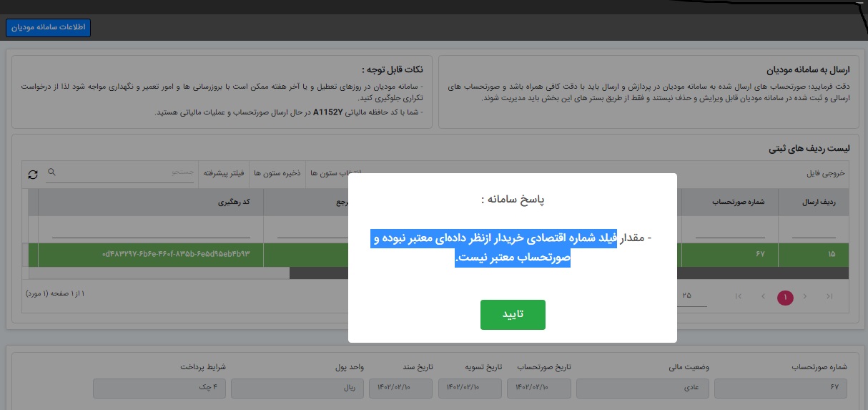This screenshot has width=868, height=410.
Task: Go to the previous page chevron
Action: (763, 296)
